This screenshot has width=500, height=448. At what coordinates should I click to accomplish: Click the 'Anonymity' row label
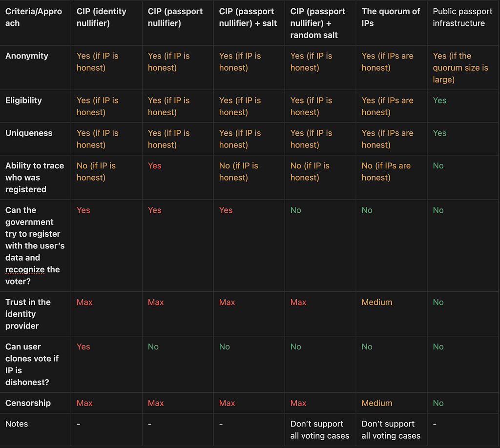tap(27, 56)
